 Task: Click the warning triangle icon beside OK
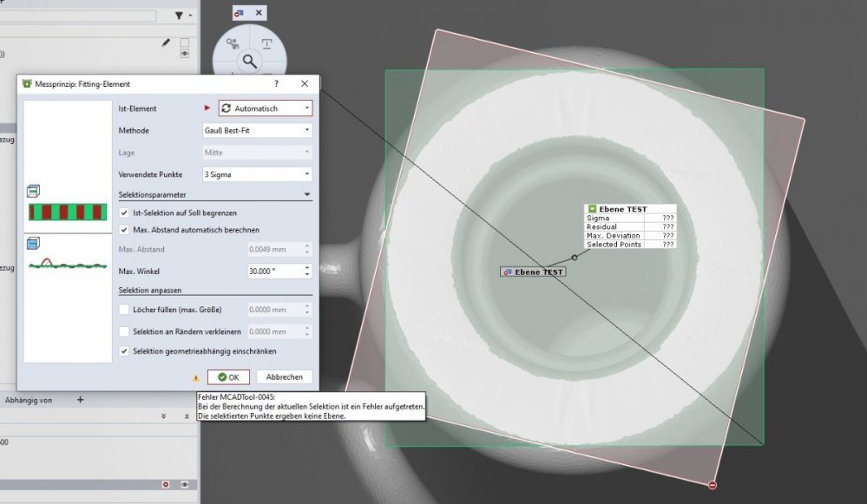point(196,377)
